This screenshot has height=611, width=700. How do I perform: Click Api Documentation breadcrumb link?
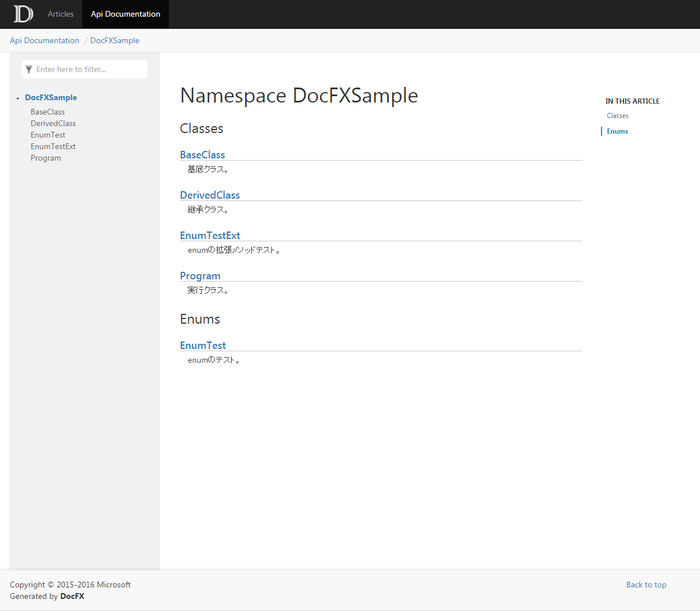pos(44,40)
